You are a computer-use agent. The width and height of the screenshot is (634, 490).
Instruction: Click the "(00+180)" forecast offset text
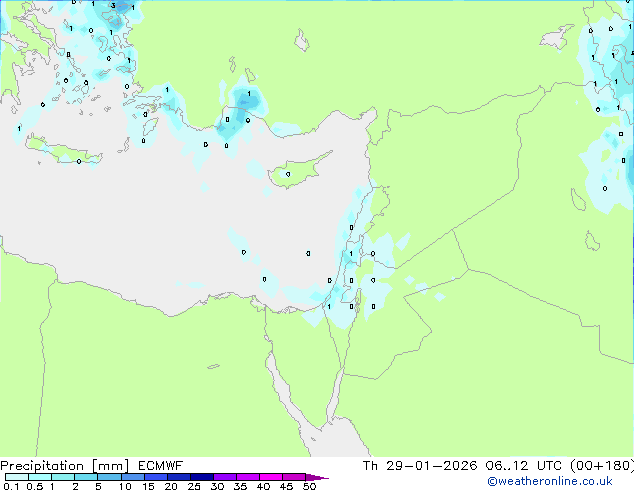[x=602, y=466]
